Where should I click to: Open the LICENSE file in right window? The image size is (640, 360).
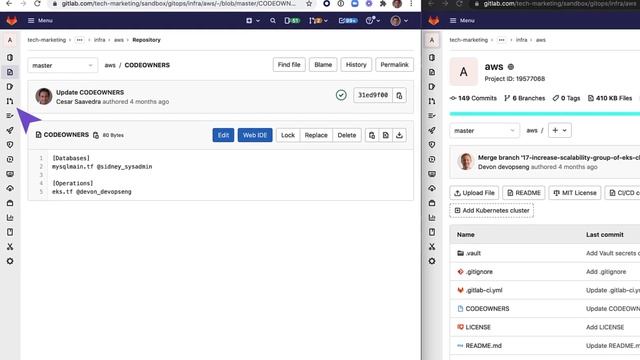point(478,327)
